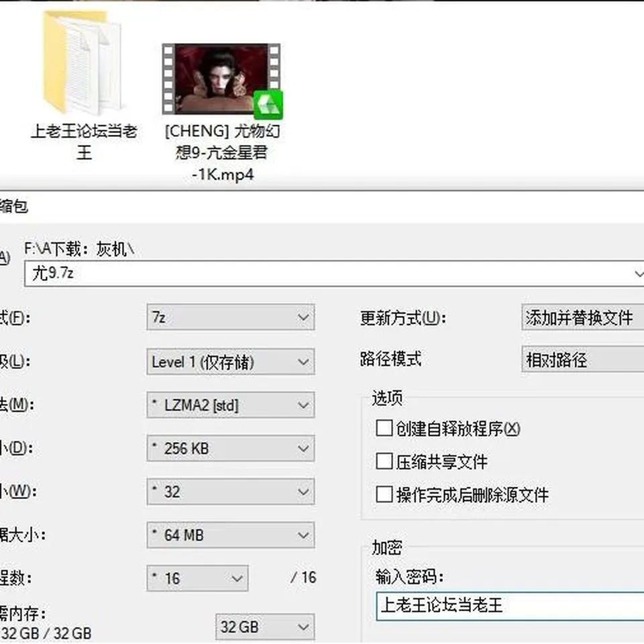Open the path mode dropdown 相对路径

[583, 360]
